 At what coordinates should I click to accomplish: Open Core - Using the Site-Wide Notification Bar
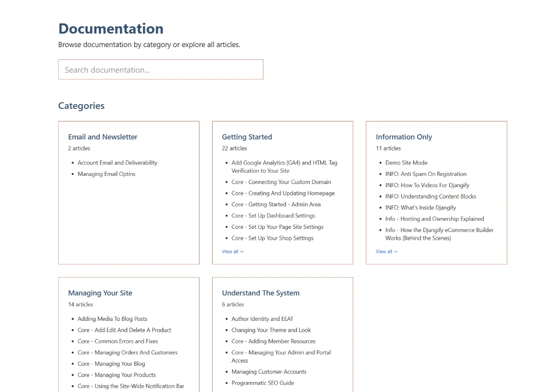[x=131, y=386]
